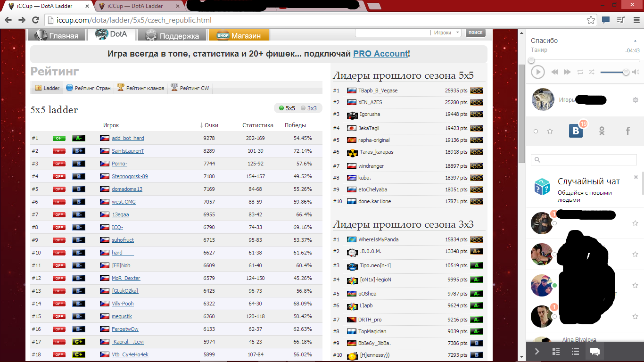This screenshot has height=362, width=644.
Task: Click the ON status badge in row #1
Action: [x=59, y=138]
